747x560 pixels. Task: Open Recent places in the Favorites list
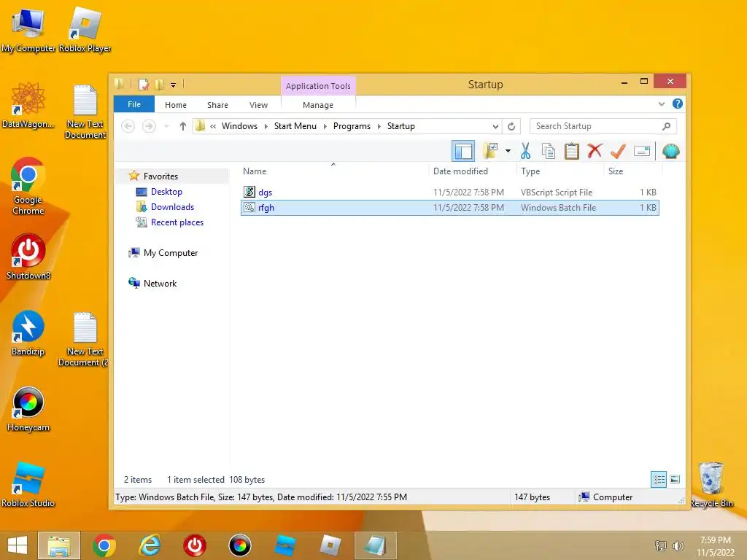177,222
